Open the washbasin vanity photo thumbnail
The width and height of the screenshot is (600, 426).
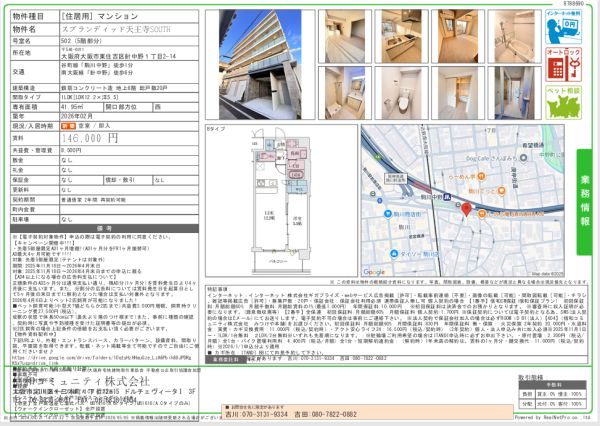[x=345, y=93]
